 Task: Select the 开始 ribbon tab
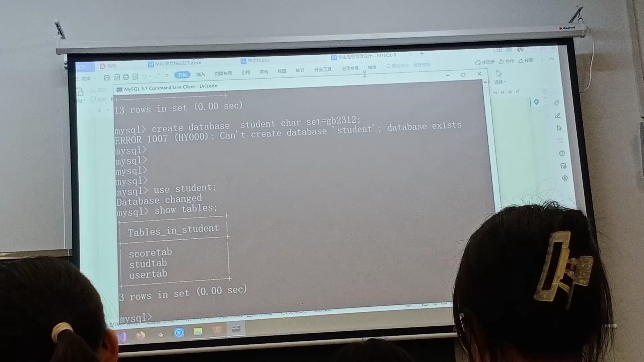(182, 74)
